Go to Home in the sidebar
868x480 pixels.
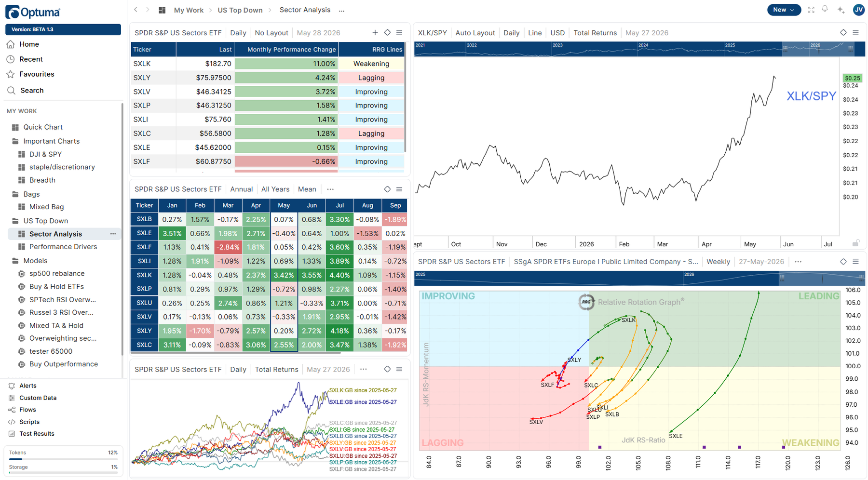pyautogui.click(x=29, y=44)
